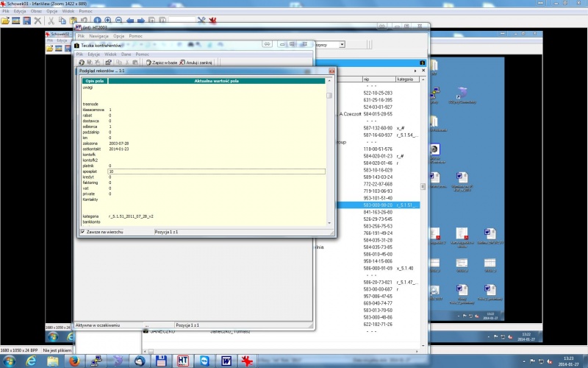The width and height of the screenshot is (588, 368).
Task: Toggle the 'Zawsze na wierzchu' checkbox
Action: (x=83, y=232)
